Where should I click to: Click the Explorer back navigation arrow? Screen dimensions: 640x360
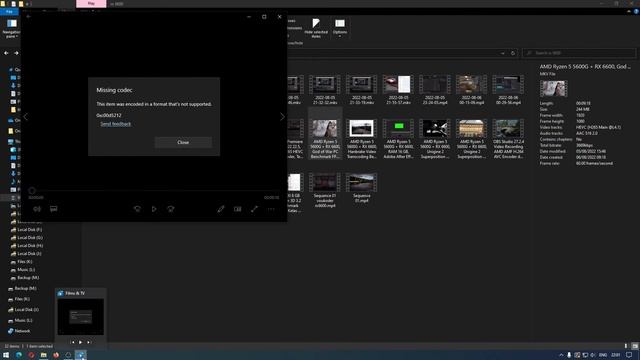pyautogui.click(x=6, y=53)
